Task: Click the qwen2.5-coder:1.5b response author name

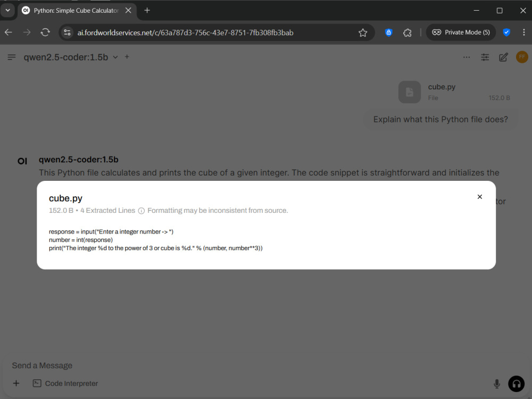Action: tap(78, 160)
